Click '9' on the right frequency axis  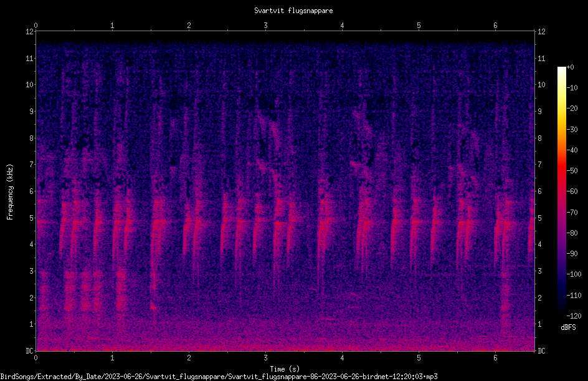click(x=539, y=112)
